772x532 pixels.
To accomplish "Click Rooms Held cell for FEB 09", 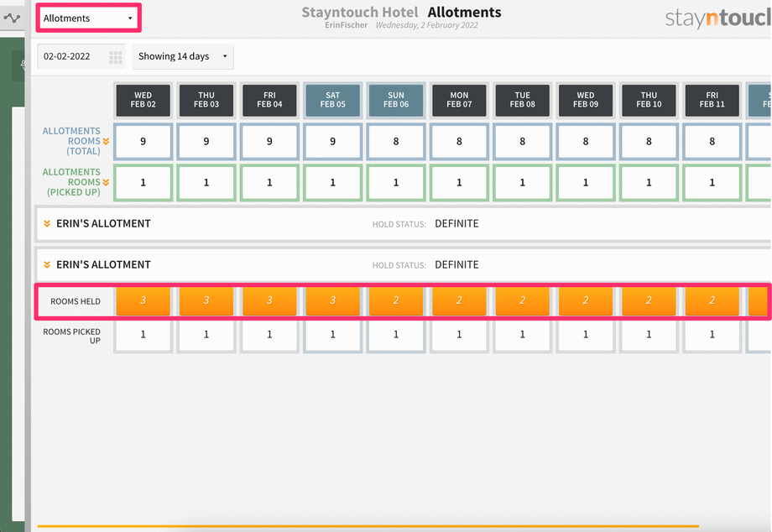I will coord(586,300).
